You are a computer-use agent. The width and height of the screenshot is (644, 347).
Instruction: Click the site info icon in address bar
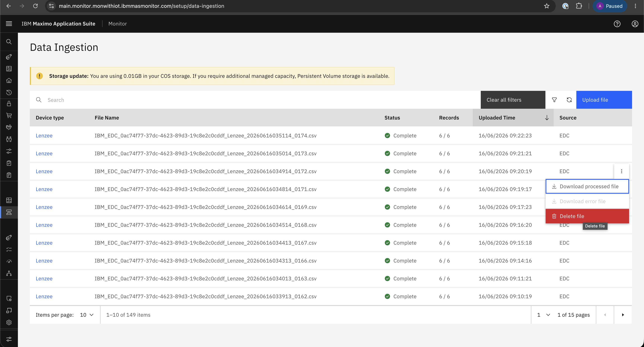click(51, 6)
